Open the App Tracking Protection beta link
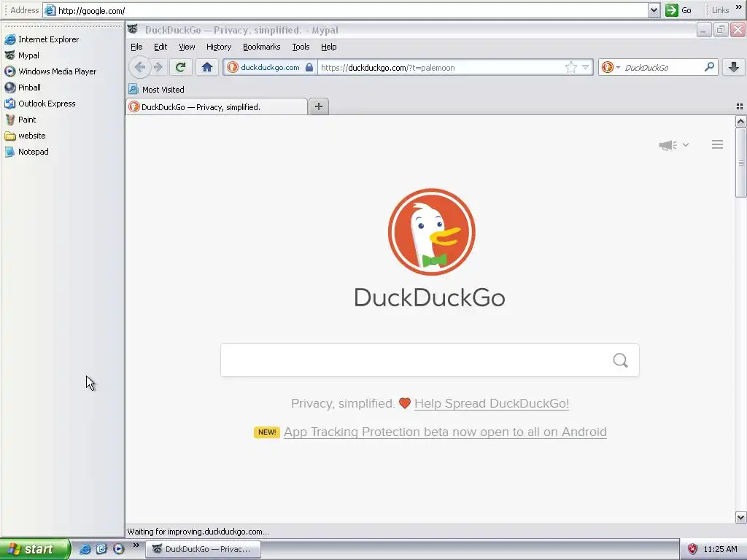Image resolution: width=747 pixels, height=560 pixels. [x=446, y=432]
